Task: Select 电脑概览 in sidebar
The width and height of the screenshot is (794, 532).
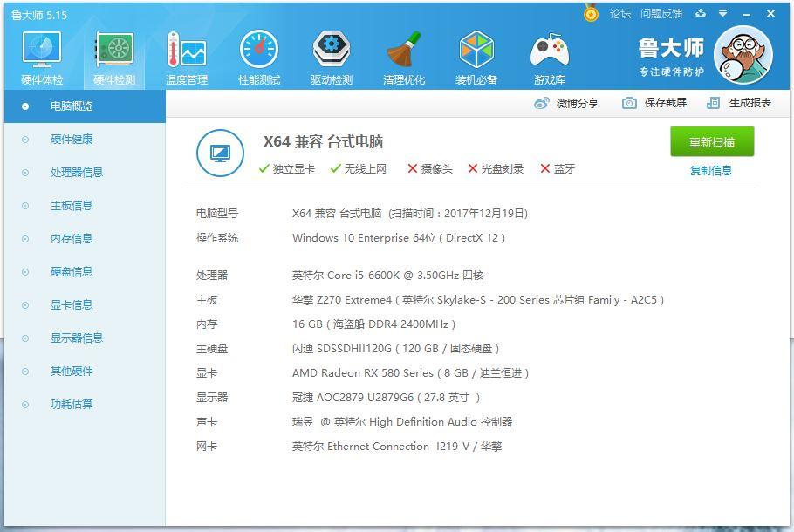Action: point(86,106)
